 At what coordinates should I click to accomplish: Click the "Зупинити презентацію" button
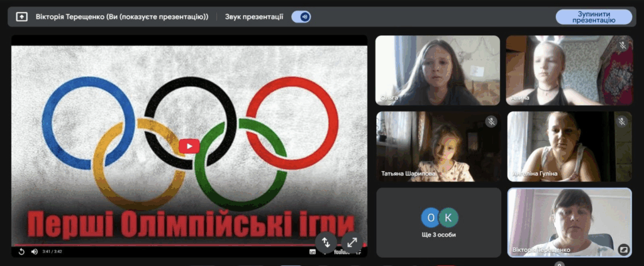[x=594, y=17]
